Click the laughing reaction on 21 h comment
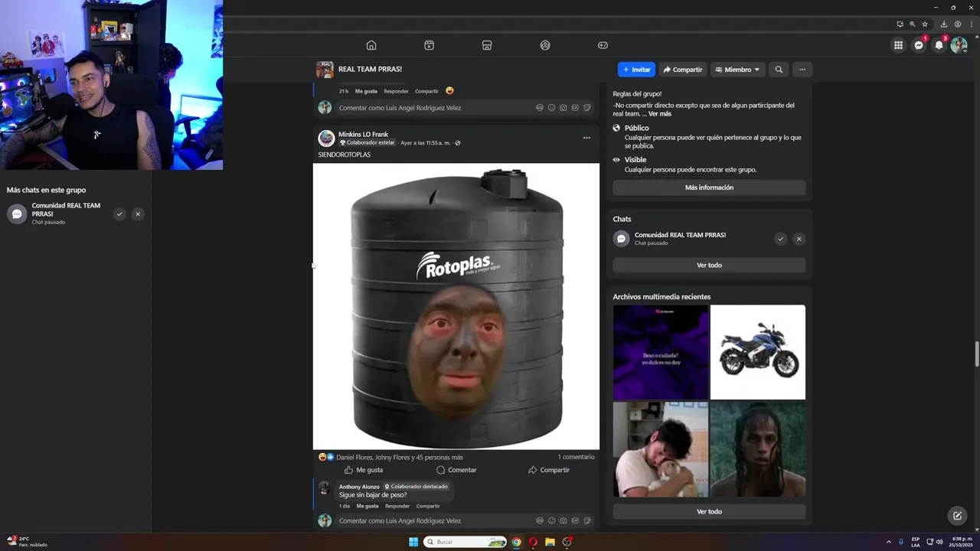 449,91
